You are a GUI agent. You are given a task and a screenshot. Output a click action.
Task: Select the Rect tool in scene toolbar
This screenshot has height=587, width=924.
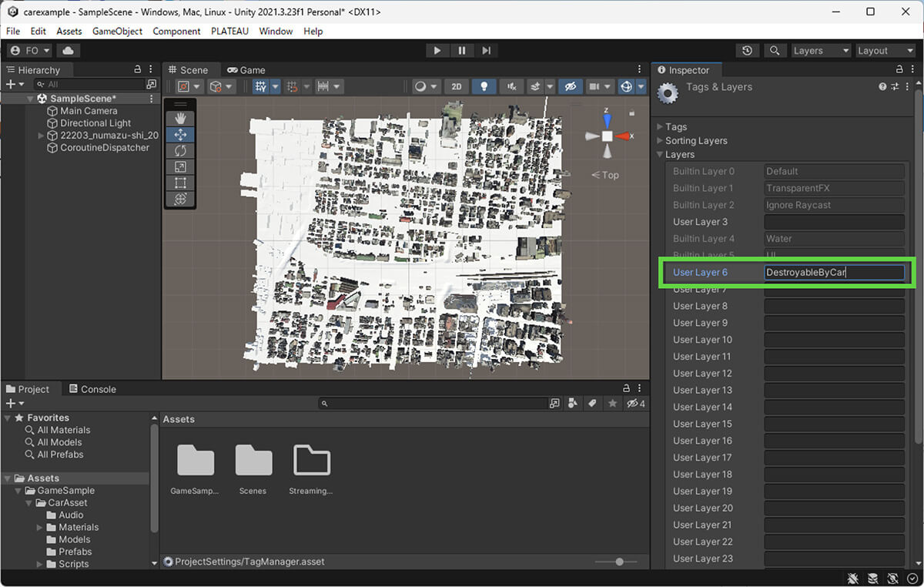pos(181,183)
